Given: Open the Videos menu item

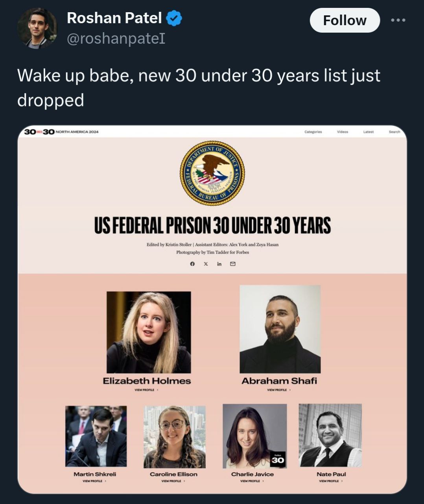Looking at the screenshot, I should click(342, 132).
